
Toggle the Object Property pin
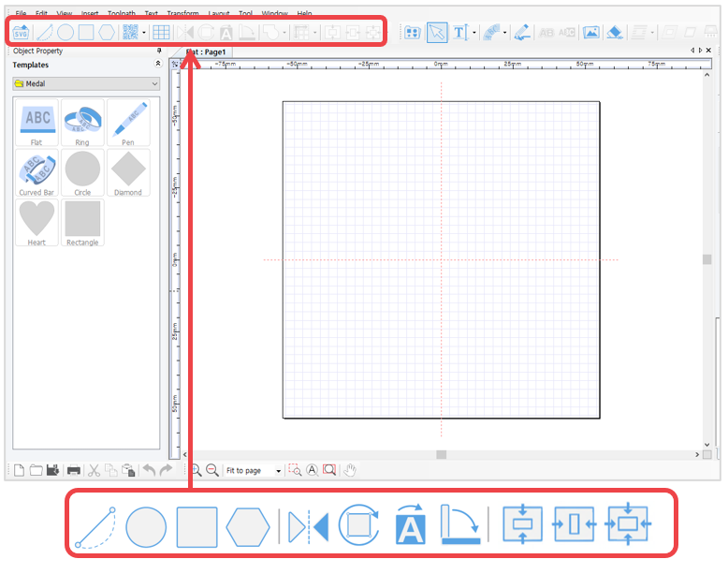pyautogui.click(x=159, y=51)
